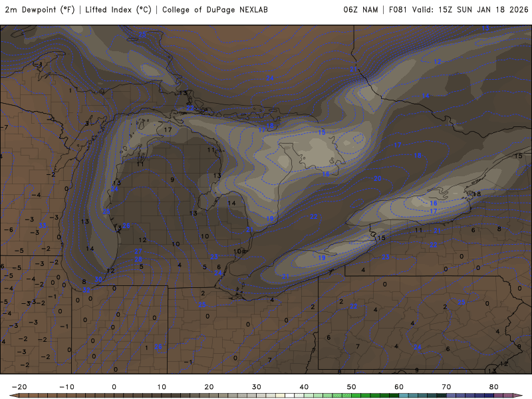Click the "F081" forecast hour text
Viewport: 532px width, 399px height.
click(398, 10)
